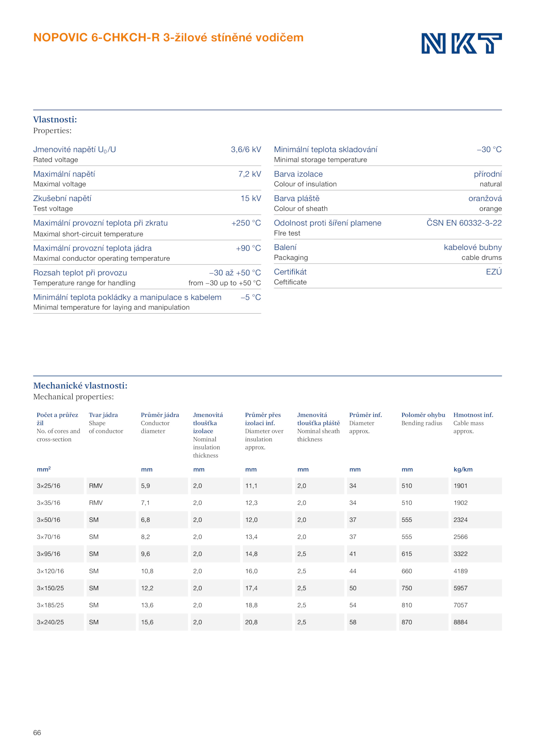Image resolution: width=535 pixels, height=756 pixels.
Task: Click the 'Vlastnosti:' heading
Action: point(55,119)
